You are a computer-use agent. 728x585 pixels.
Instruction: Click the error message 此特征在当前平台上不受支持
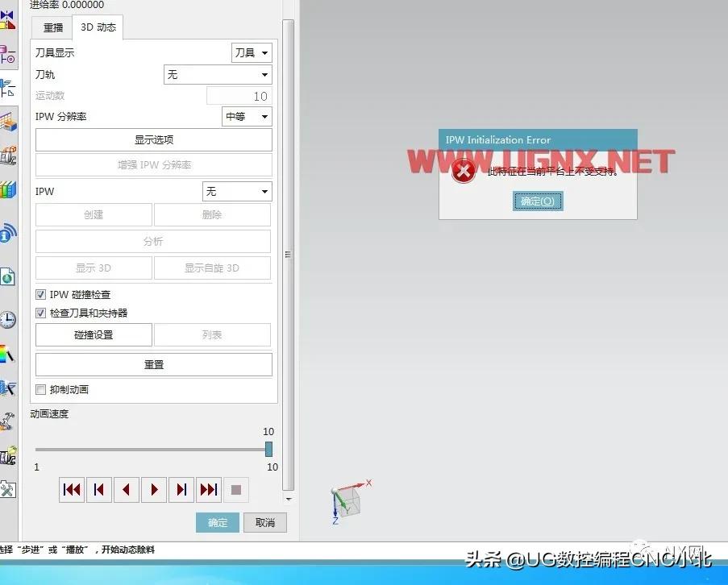[x=552, y=172]
